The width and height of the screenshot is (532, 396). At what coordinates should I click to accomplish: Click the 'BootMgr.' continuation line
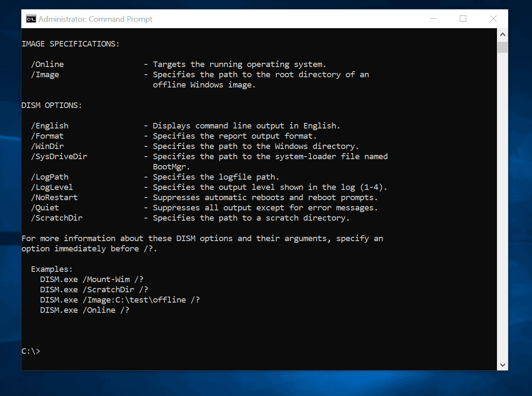coord(172,167)
